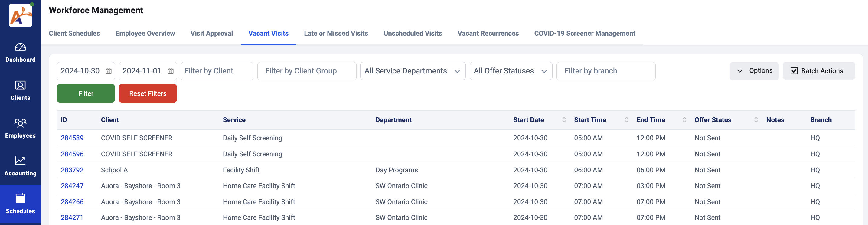Screen dimensions: 868x225
Task: Switch to the Visit Approval tab
Action: [211, 33]
